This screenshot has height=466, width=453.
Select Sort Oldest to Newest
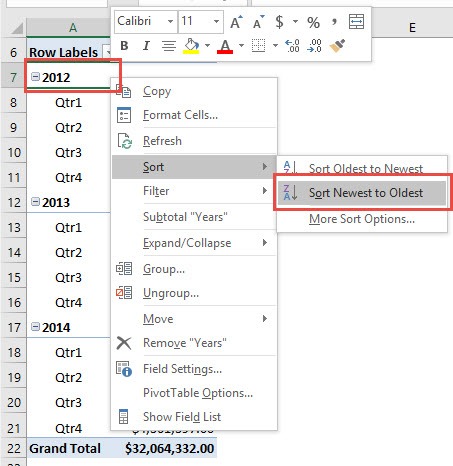tap(362, 168)
